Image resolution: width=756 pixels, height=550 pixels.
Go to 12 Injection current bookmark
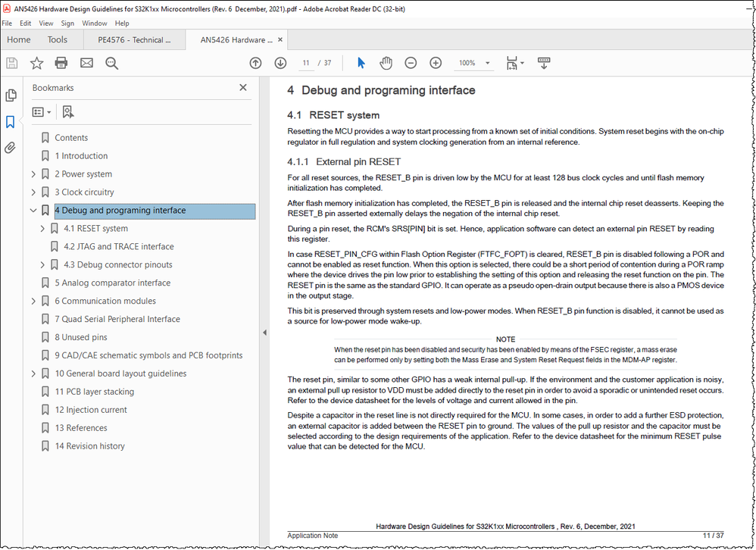tap(91, 410)
